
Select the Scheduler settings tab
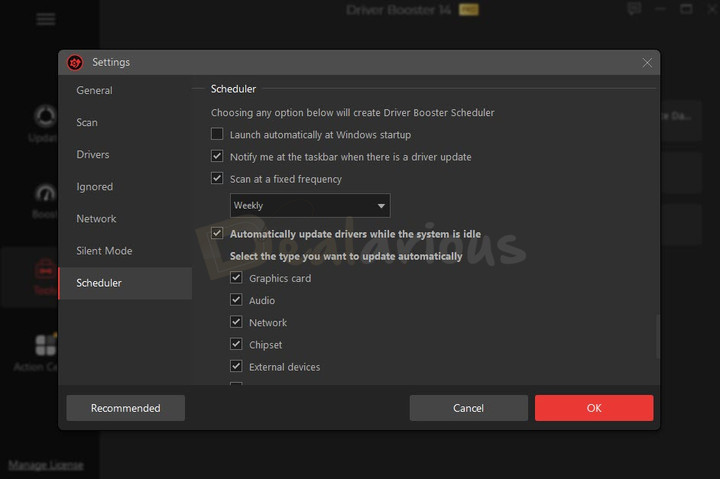(125, 283)
